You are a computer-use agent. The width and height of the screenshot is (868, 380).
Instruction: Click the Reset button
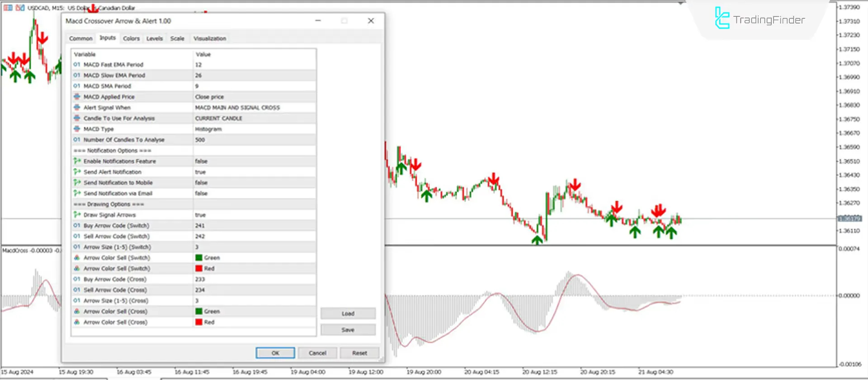point(359,353)
